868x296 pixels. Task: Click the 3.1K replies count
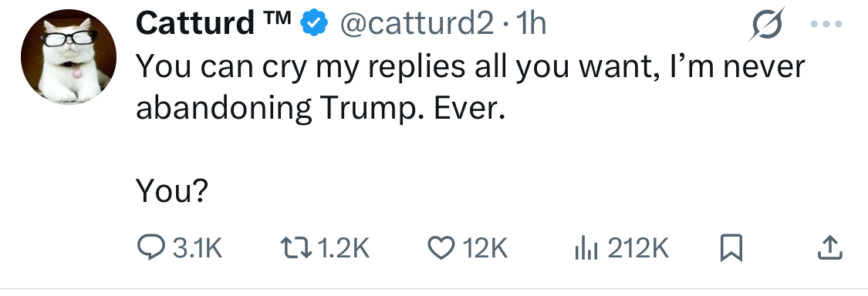click(x=198, y=247)
